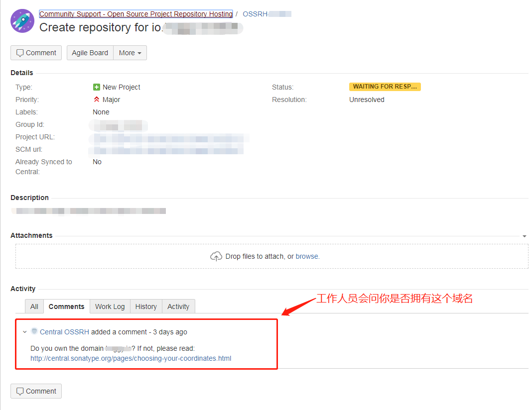Collapse the Central OSSRH comment
This screenshot has width=532, height=410.
point(25,332)
